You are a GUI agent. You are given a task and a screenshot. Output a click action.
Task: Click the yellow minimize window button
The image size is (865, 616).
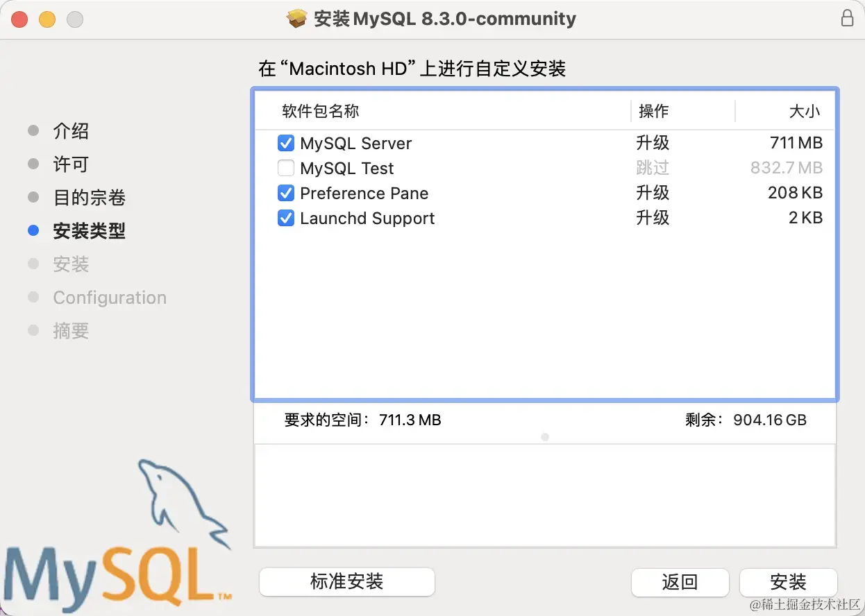(x=47, y=19)
